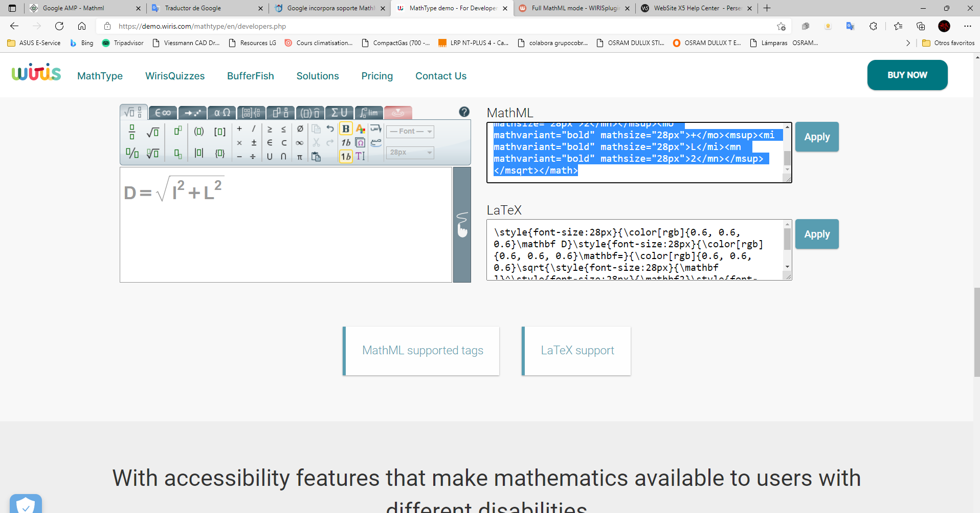Open the red contextual tab

pyautogui.click(x=398, y=113)
